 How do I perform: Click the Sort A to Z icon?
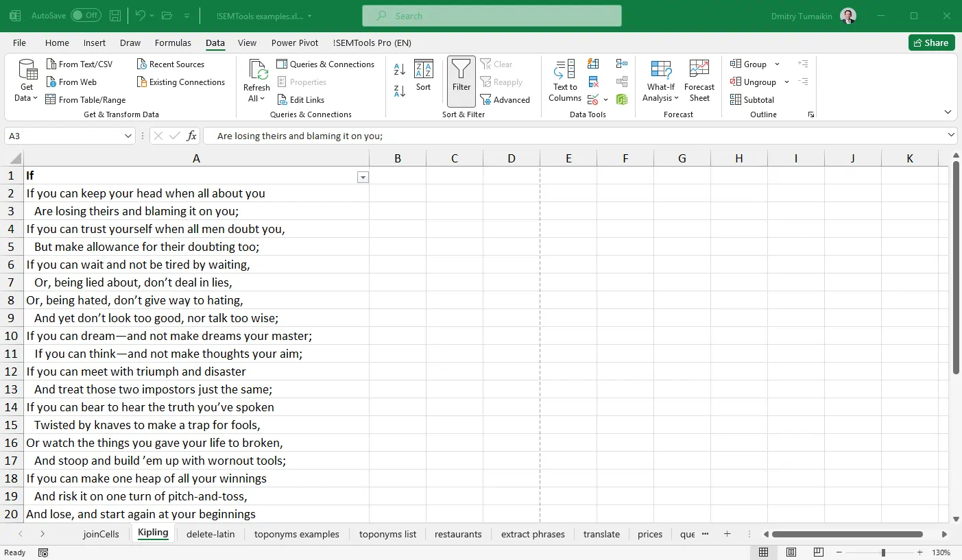pos(400,69)
